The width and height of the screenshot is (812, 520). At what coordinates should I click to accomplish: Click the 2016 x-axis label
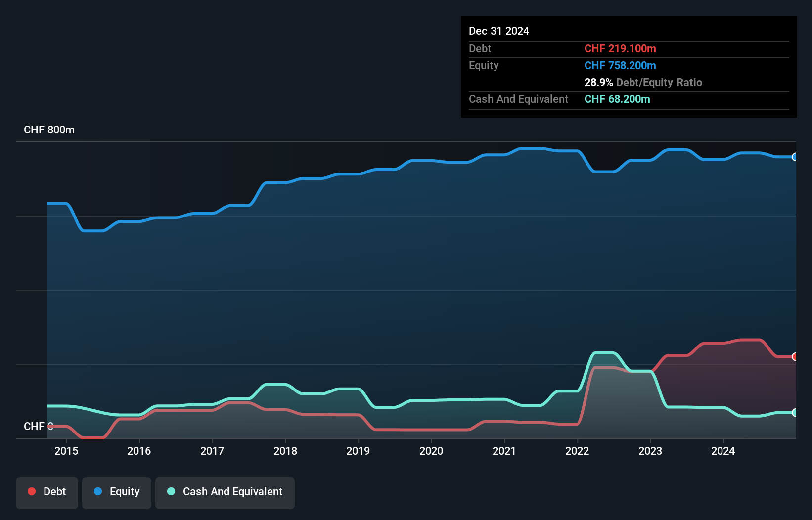click(139, 451)
